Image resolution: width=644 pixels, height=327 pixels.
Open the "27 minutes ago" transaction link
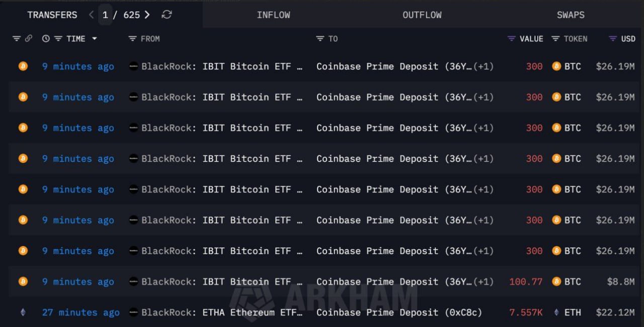pyautogui.click(x=80, y=312)
